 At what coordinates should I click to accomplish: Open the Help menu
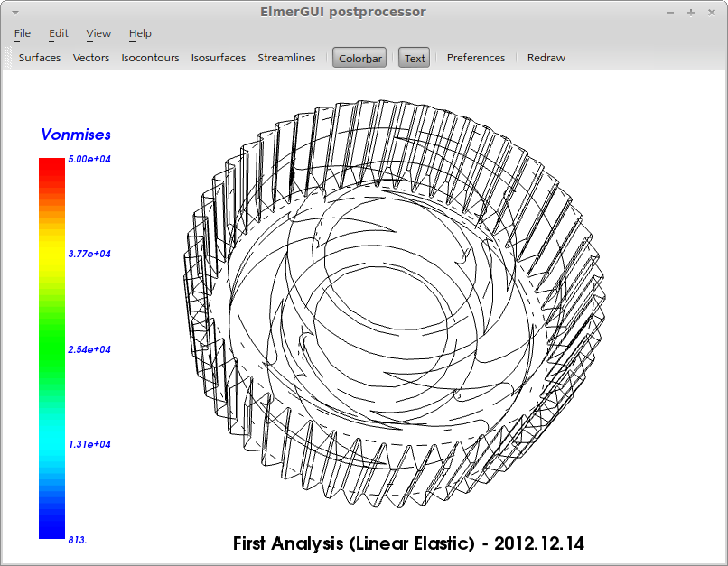tap(140, 33)
